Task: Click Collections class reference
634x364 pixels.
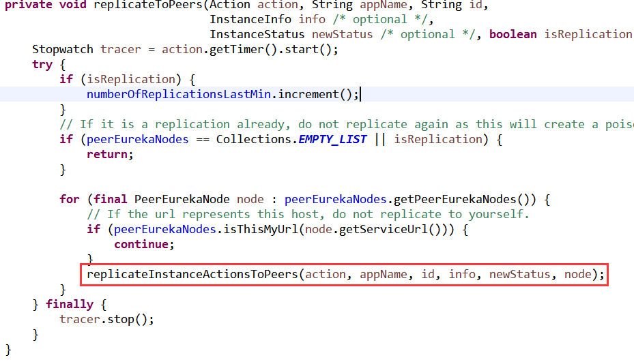Action: (253, 139)
